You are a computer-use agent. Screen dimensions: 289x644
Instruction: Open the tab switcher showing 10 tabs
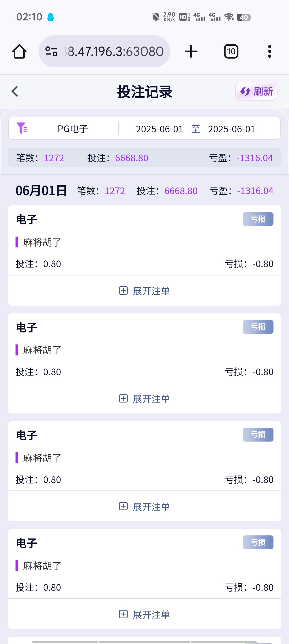click(x=231, y=51)
